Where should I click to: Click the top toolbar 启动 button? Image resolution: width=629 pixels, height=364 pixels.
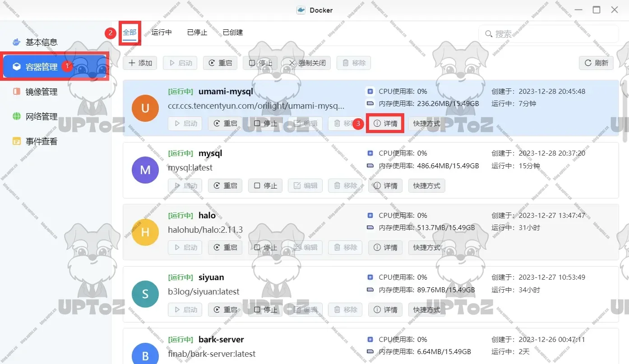(x=180, y=63)
